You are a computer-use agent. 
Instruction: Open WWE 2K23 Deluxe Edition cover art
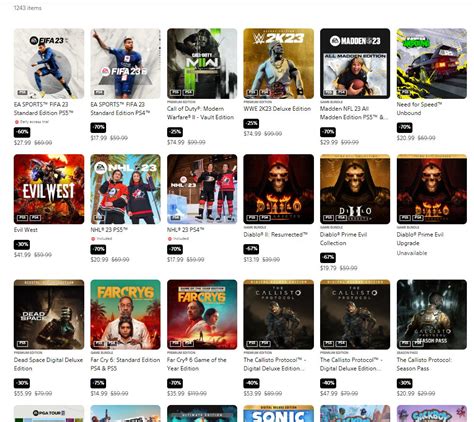point(279,63)
